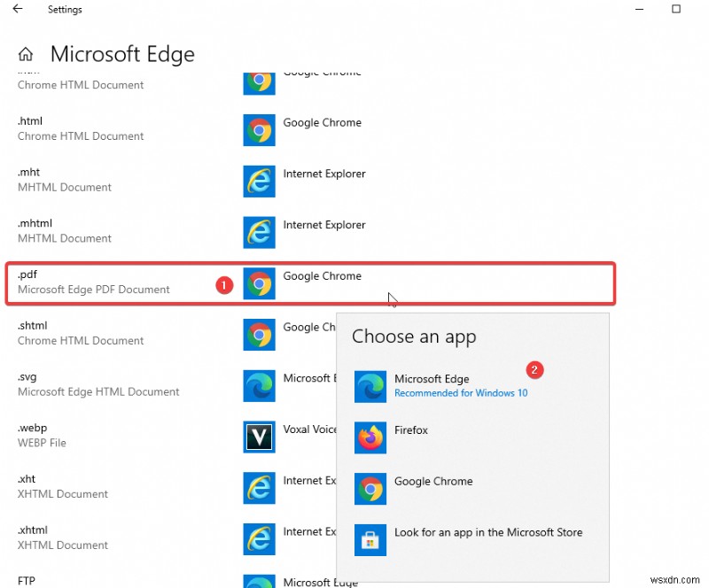Viewport: 709px width, 588px height.
Task: Click the Internet Explorer icon for .mht
Action: click(x=259, y=181)
